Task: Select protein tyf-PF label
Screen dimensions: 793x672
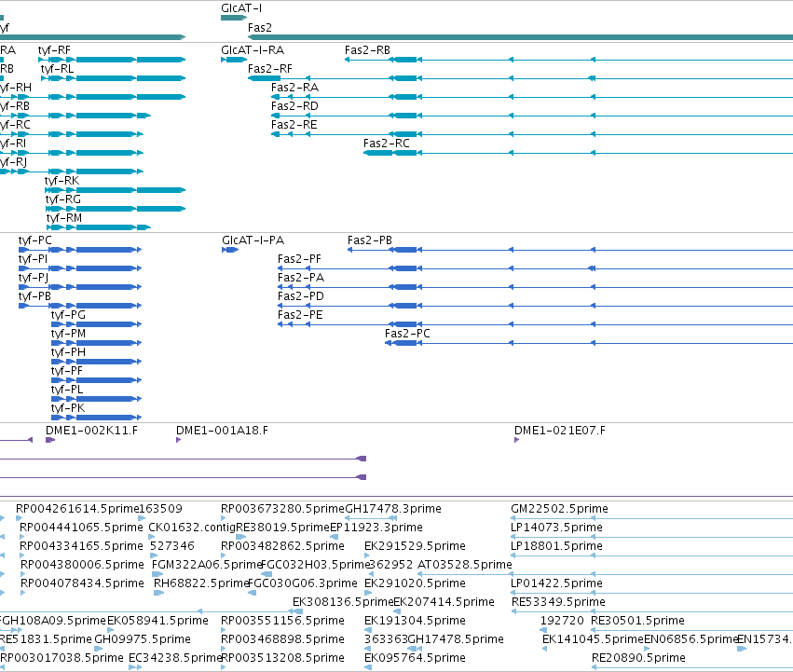Action: tap(66, 371)
